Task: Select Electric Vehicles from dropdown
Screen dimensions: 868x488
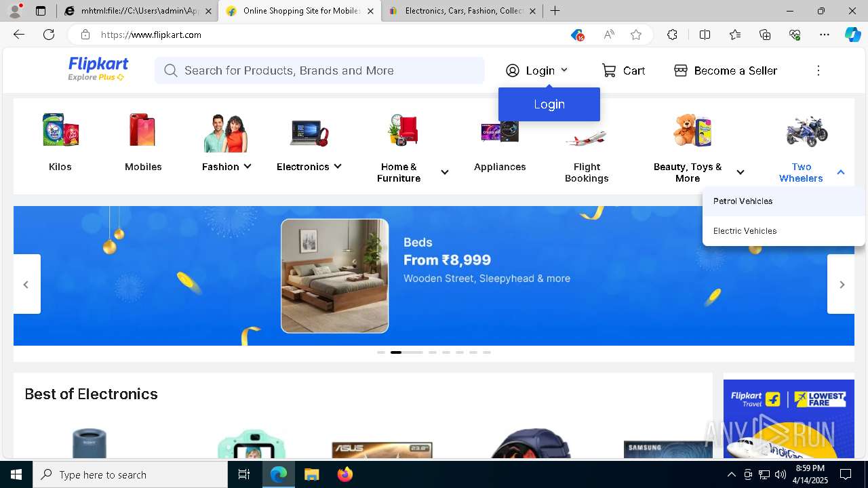Action: [784, 231]
